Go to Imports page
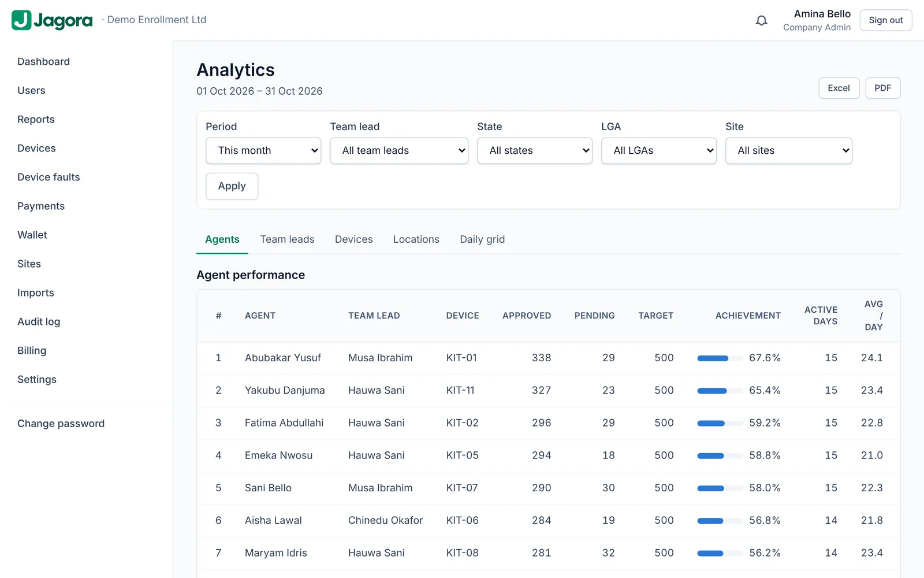 click(x=35, y=293)
